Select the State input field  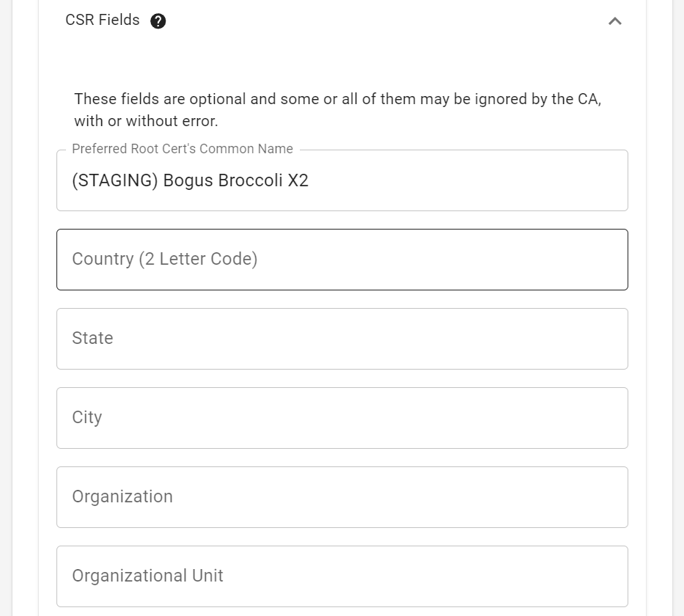click(342, 338)
